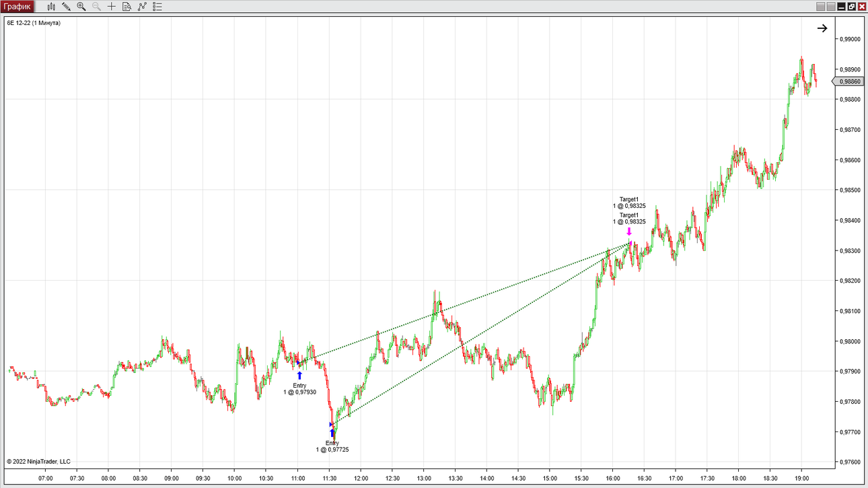This screenshot has width=868, height=488.
Task: Click the 0,99000 price axis label
Action: coord(850,39)
